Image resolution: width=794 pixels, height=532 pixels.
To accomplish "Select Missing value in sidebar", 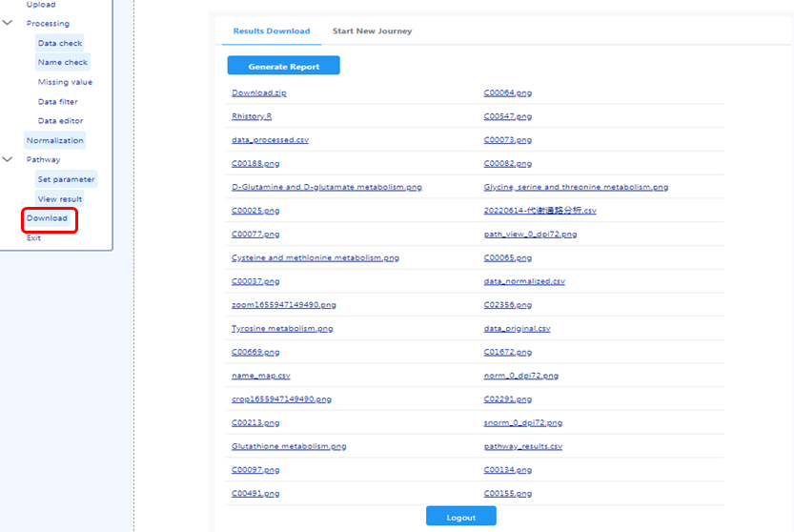I will [65, 82].
